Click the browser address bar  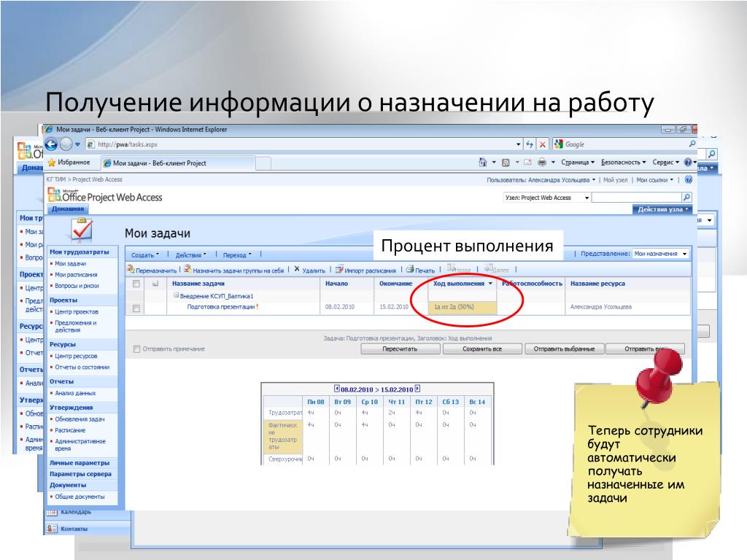click(x=305, y=144)
